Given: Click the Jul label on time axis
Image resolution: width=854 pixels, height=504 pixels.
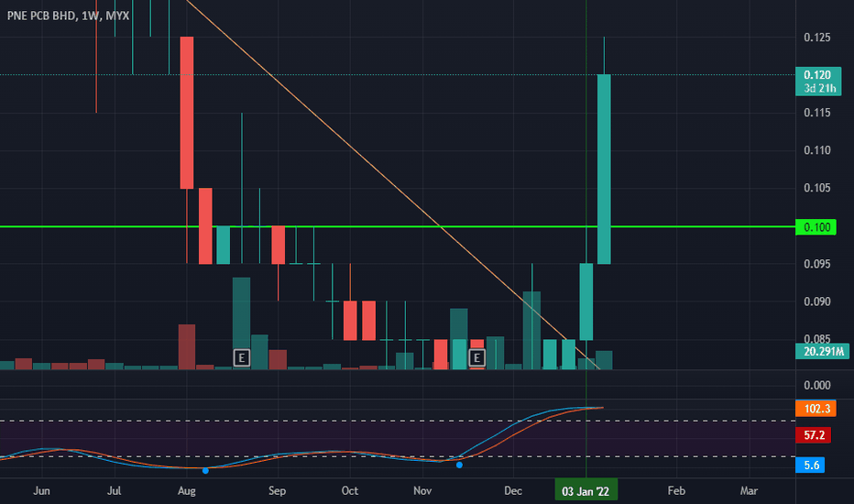Looking at the screenshot, I should pos(114,491).
